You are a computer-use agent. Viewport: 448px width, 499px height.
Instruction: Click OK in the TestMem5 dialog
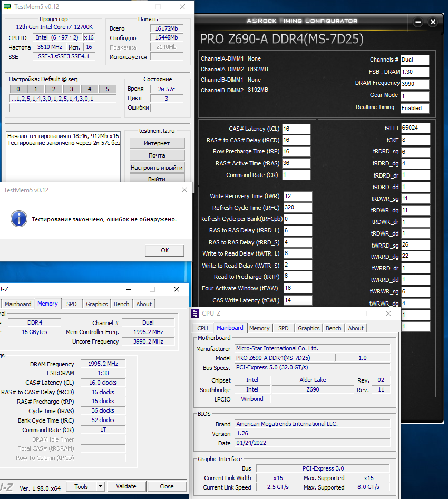[164, 250]
